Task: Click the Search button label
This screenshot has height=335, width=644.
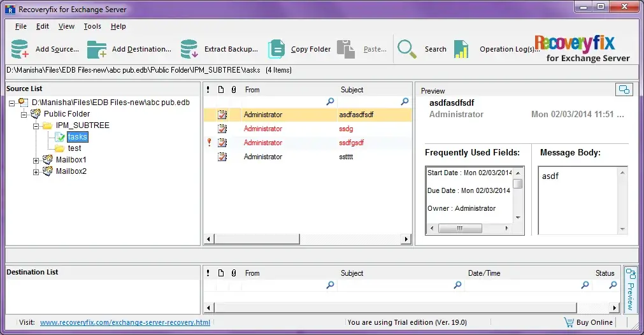Action: 435,49
